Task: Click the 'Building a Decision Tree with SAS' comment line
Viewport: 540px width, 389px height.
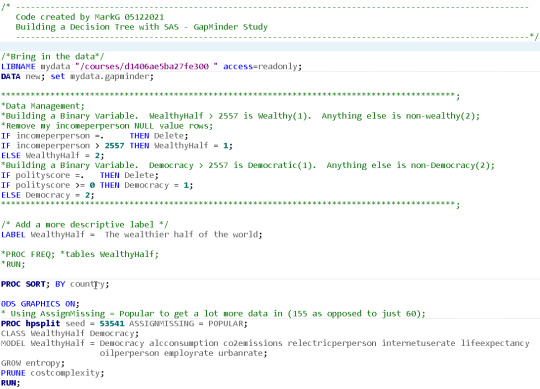Action: pyautogui.click(x=97, y=27)
